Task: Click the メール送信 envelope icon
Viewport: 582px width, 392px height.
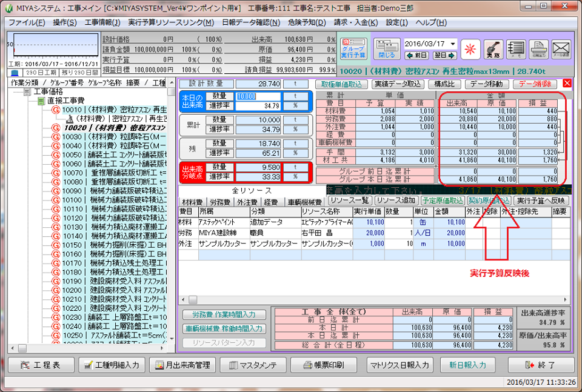Action: (561, 48)
